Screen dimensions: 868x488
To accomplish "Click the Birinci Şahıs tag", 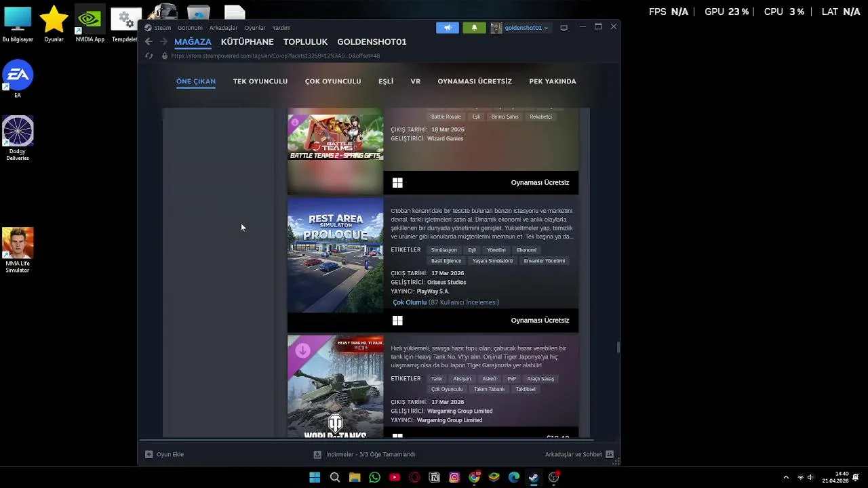I will (x=505, y=117).
